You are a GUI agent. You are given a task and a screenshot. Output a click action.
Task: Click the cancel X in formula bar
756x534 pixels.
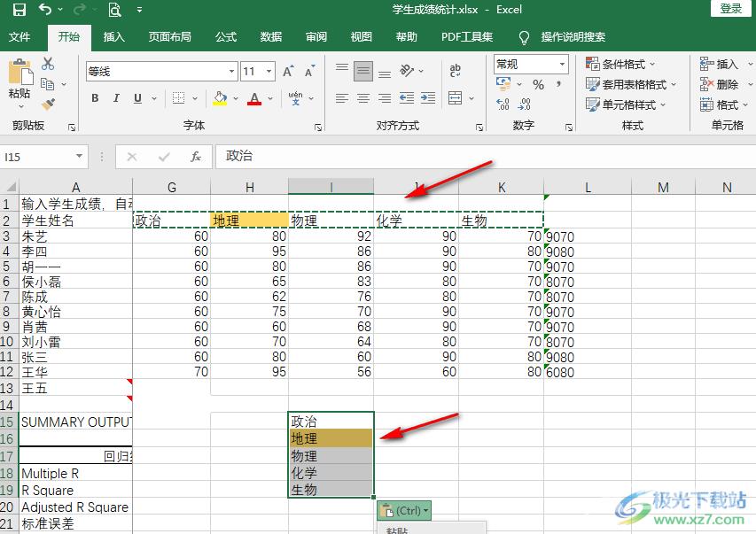(x=132, y=157)
